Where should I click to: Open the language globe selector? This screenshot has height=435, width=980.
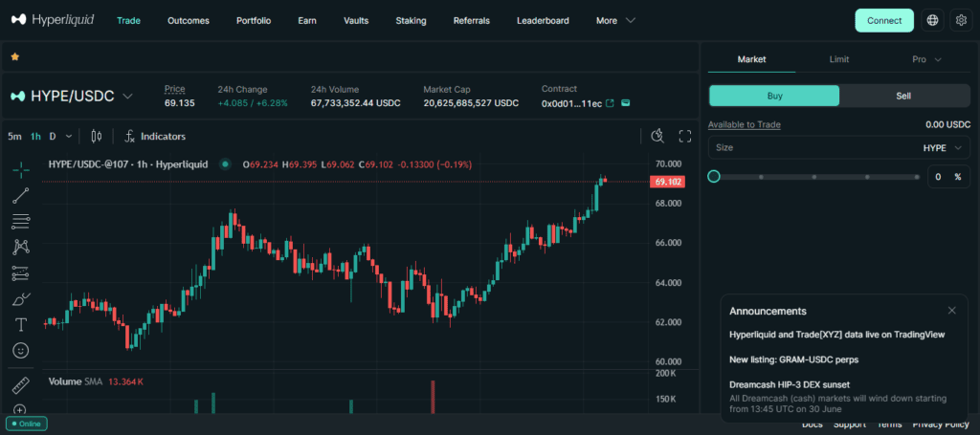point(932,21)
